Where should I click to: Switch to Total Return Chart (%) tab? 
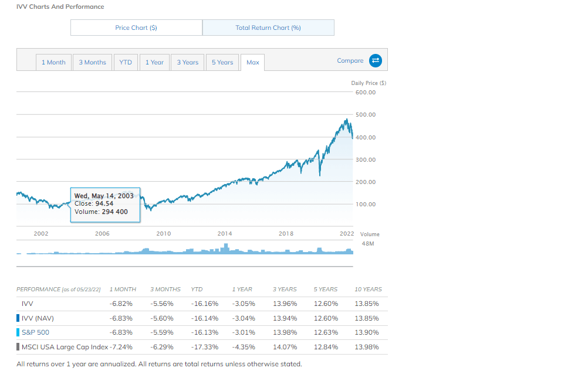pos(268,28)
